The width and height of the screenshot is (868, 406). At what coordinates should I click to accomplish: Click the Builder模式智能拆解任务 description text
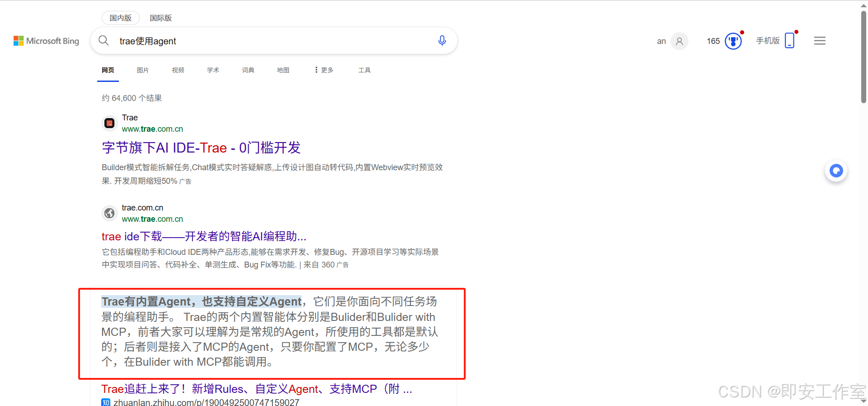[272, 174]
